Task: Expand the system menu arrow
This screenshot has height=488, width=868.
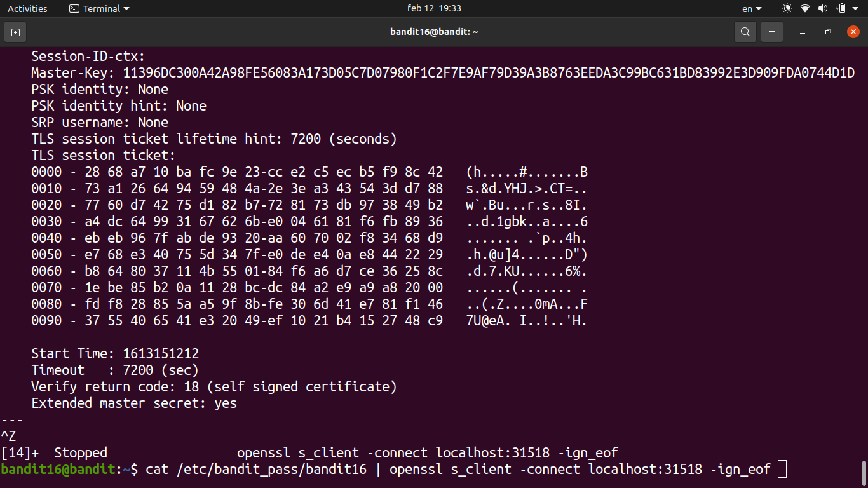Action: (856, 9)
